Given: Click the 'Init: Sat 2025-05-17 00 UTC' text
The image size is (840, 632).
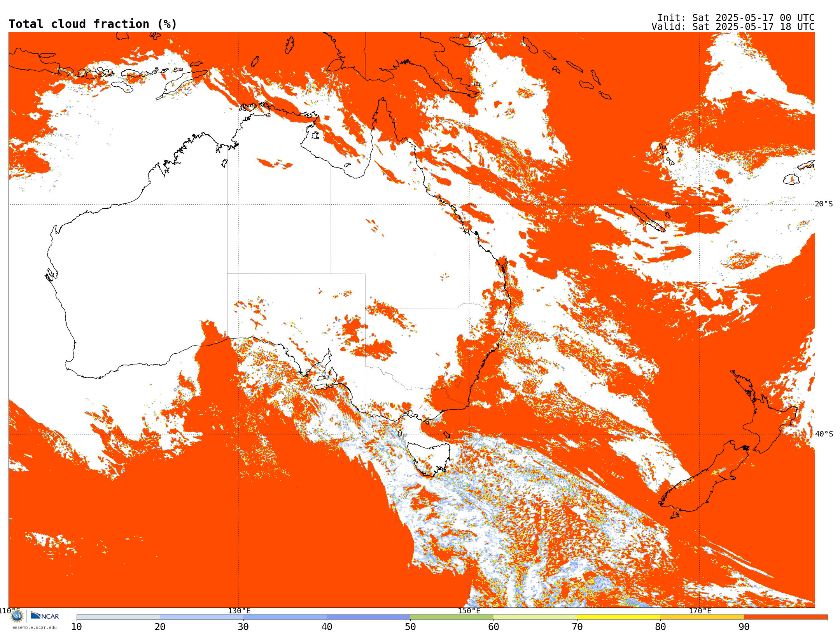Looking at the screenshot, I should (x=736, y=18).
